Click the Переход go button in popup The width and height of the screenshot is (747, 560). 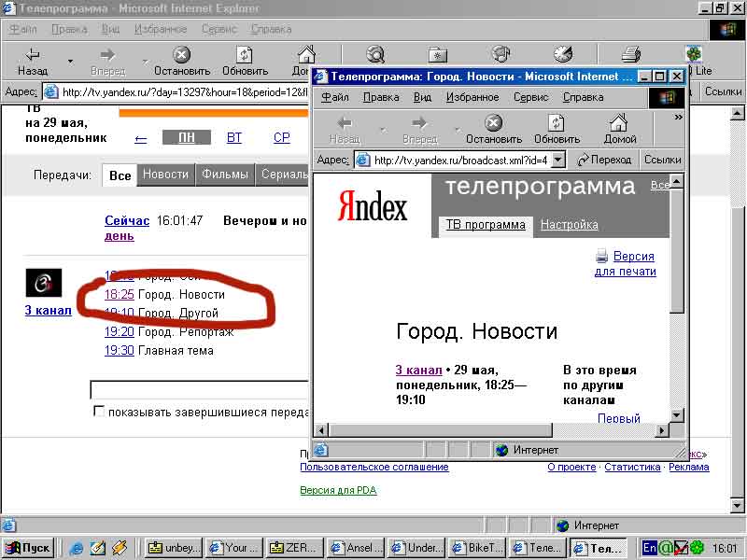tap(603, 160)
